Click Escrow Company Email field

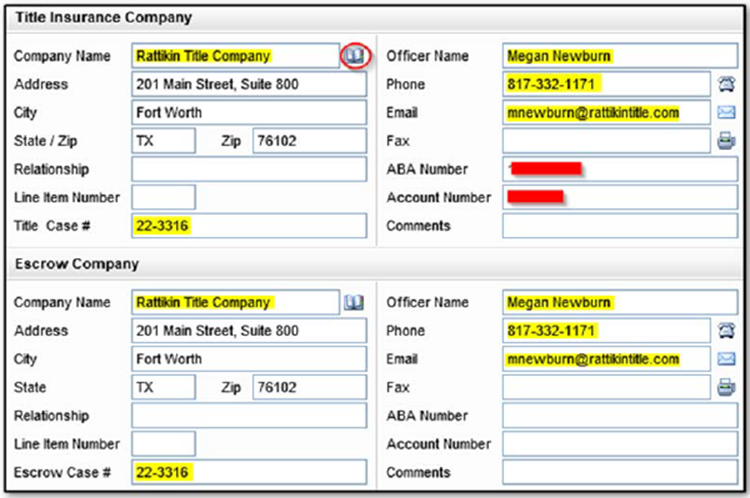(606, 359)
